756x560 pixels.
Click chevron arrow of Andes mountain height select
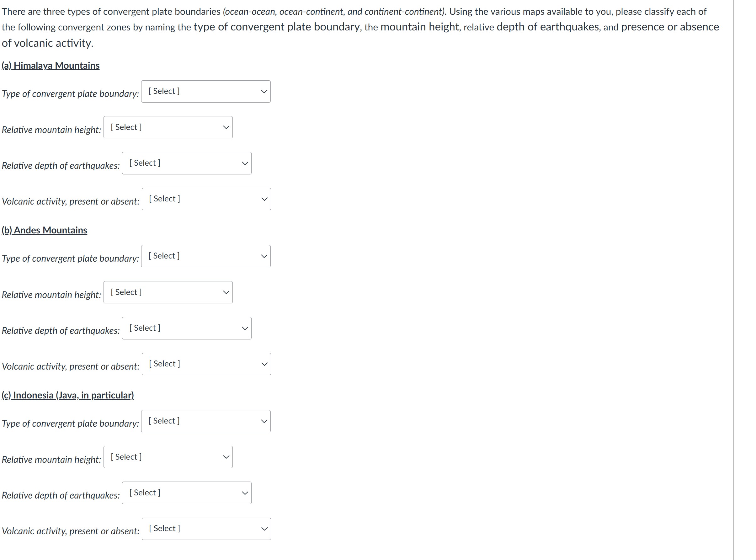point(226,292)
